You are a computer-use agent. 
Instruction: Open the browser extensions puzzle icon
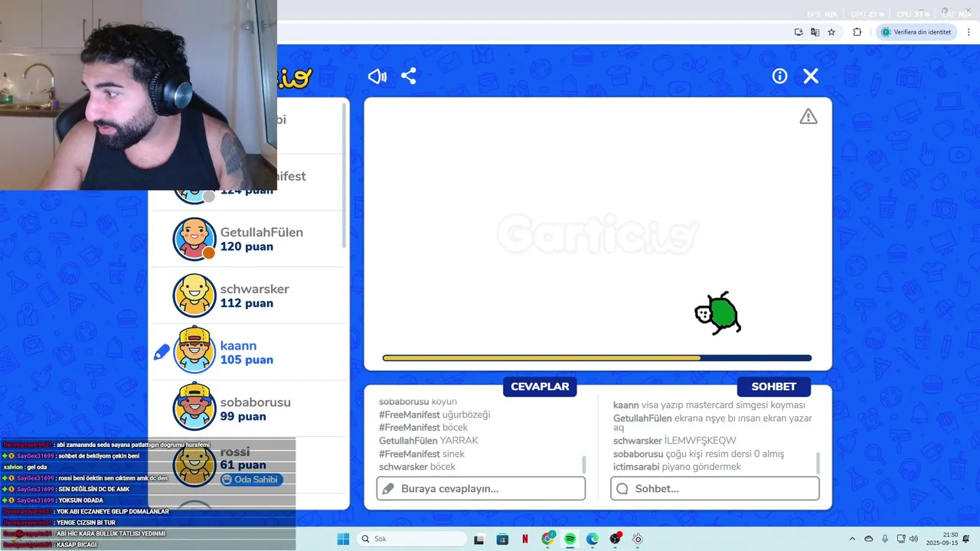click(857, 32)
